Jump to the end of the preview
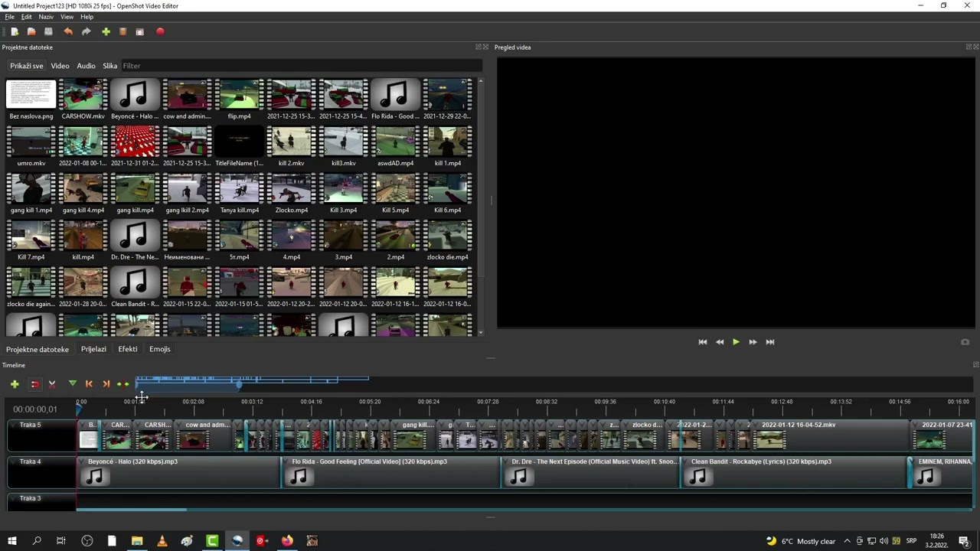 coord(770,342)
